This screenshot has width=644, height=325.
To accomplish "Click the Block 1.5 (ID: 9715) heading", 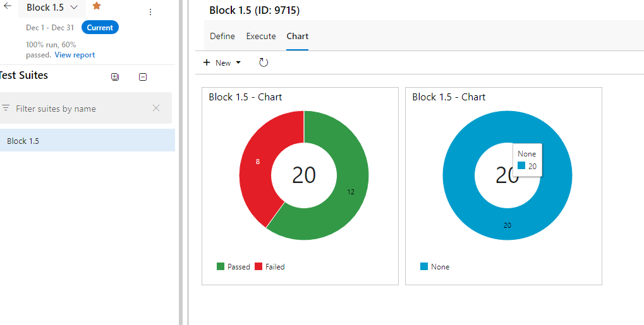I will (255, 10).
